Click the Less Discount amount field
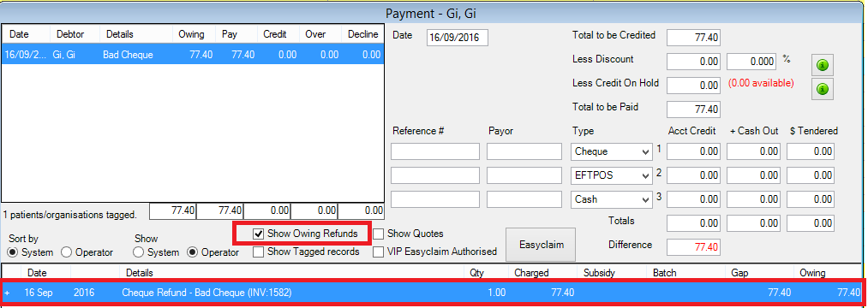Viewport: 868px width, 308px height. tap(693, 62)
